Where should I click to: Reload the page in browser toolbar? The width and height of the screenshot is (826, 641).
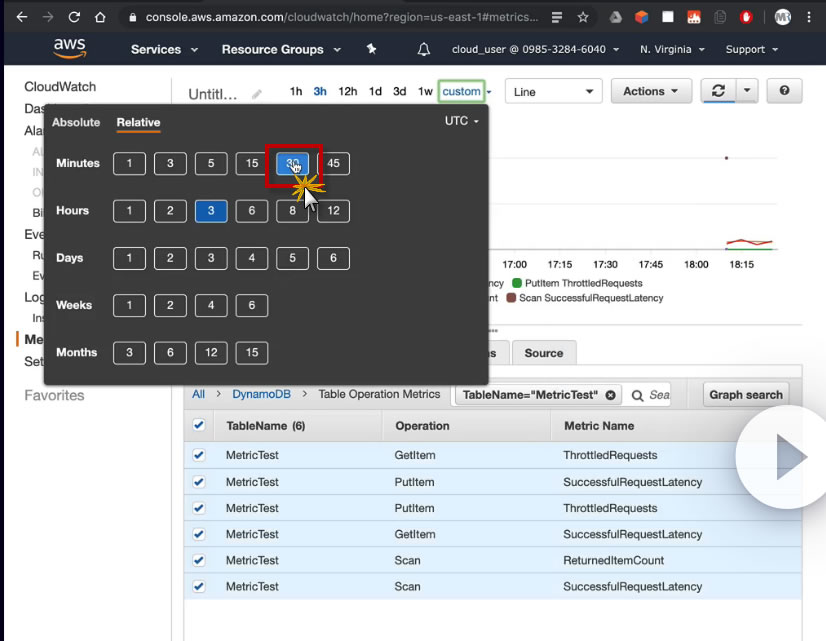[74, 18]
